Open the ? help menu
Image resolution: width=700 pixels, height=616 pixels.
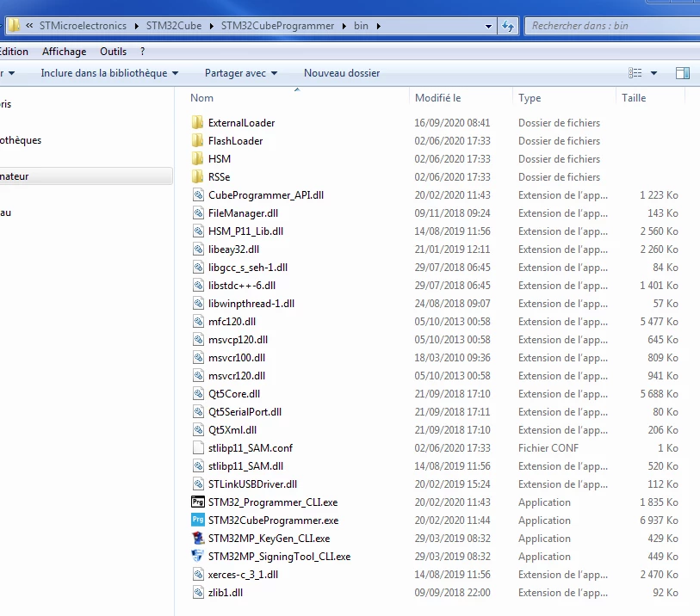142,52
